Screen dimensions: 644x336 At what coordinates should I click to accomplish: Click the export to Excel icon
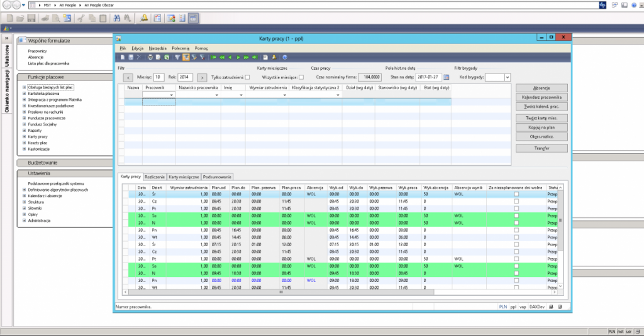click(167, 57)
